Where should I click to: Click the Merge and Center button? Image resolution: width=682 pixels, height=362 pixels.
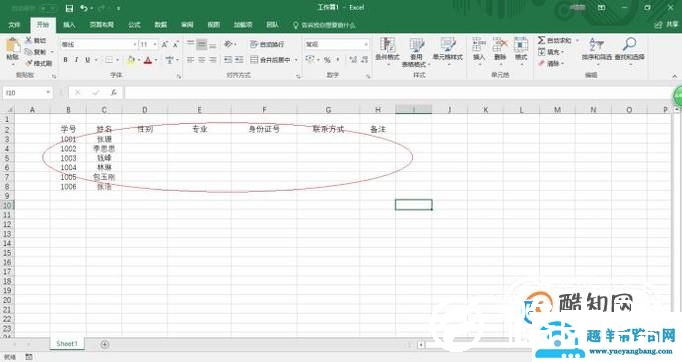coord(270,60)
